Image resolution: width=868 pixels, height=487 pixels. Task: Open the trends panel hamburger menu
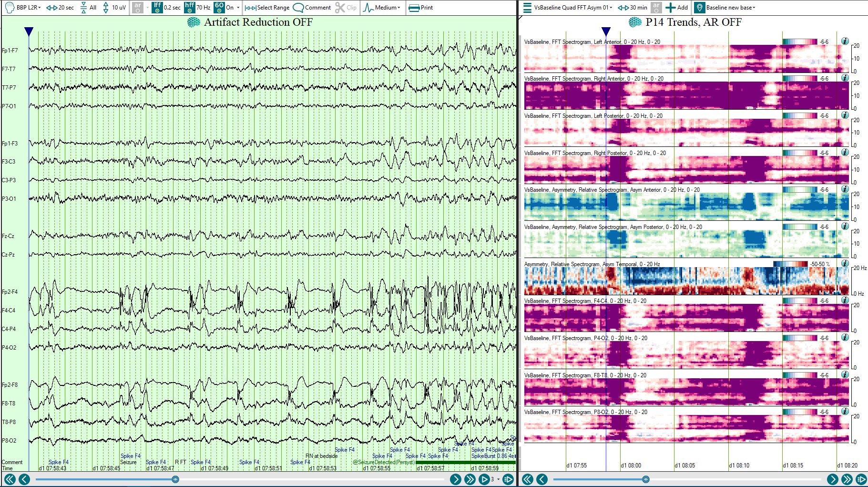(527, 8)
